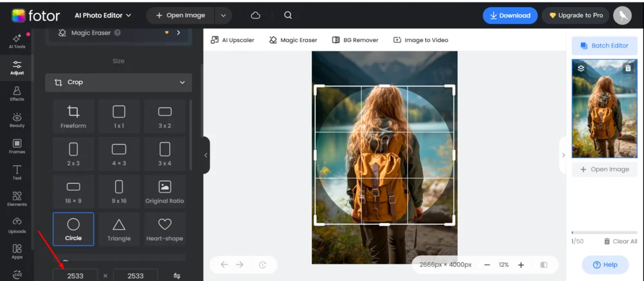The image size is (644, 281).
Task: Open the Text sidebar panel
Action: coord(17,173)
